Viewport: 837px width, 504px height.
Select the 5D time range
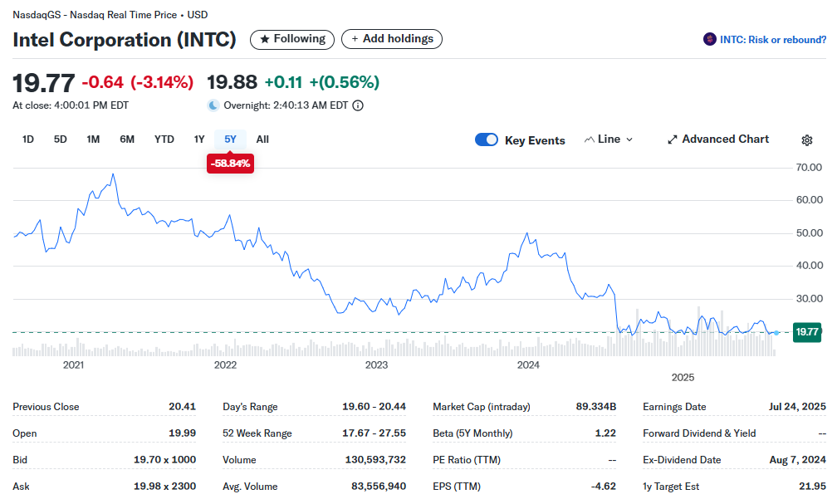tap(61, 139)
